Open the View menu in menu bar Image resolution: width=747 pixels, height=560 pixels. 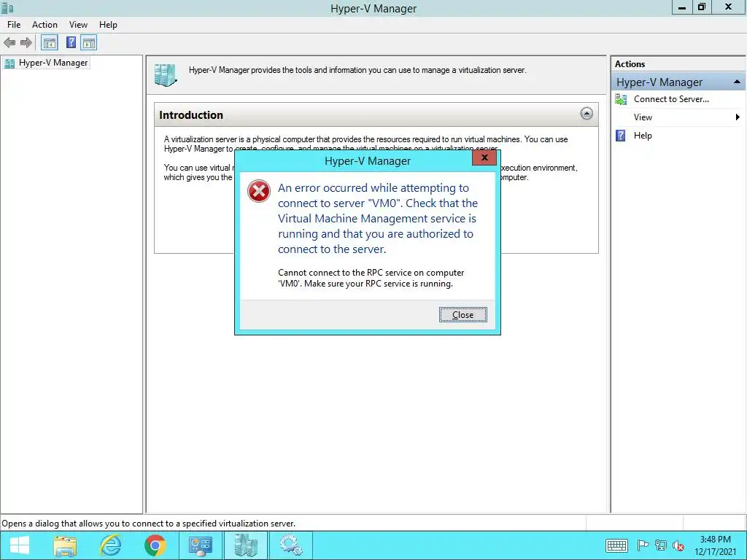(x=78, y=25)
